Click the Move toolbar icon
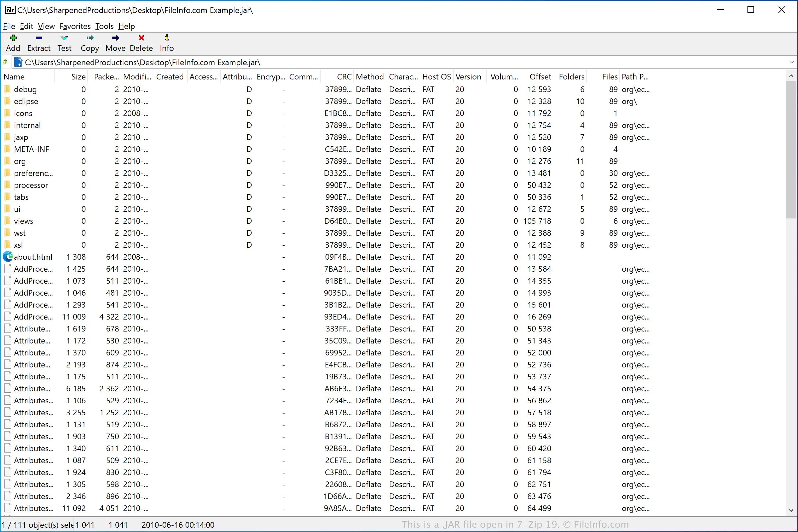 click(x=115, y=38)
